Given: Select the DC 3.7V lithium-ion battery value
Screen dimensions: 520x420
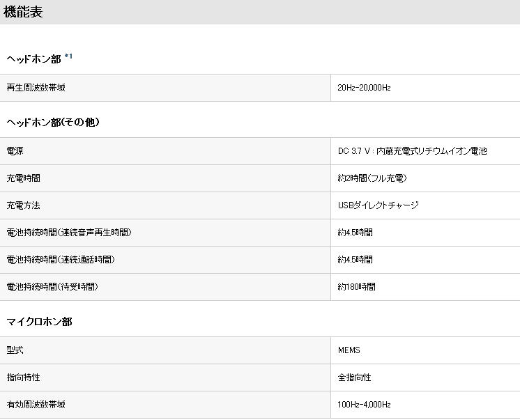Looking at the screenshot, I should point(412,151).
